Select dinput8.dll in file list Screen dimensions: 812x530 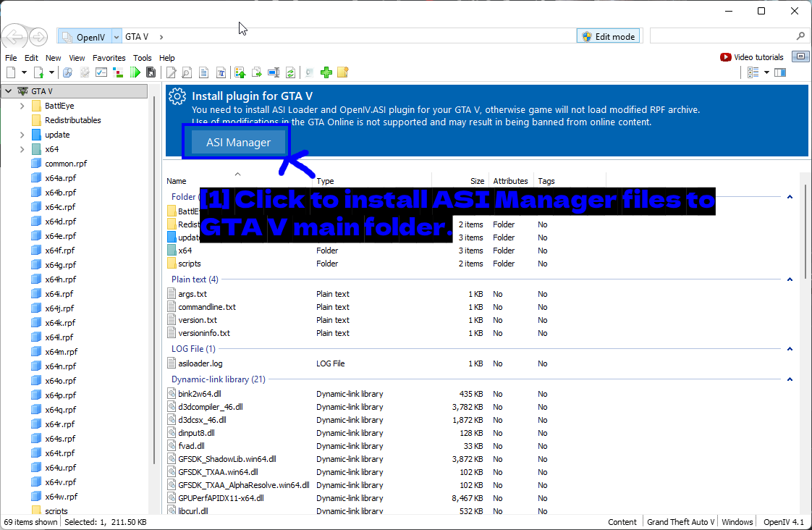click(x=196, y=433)
